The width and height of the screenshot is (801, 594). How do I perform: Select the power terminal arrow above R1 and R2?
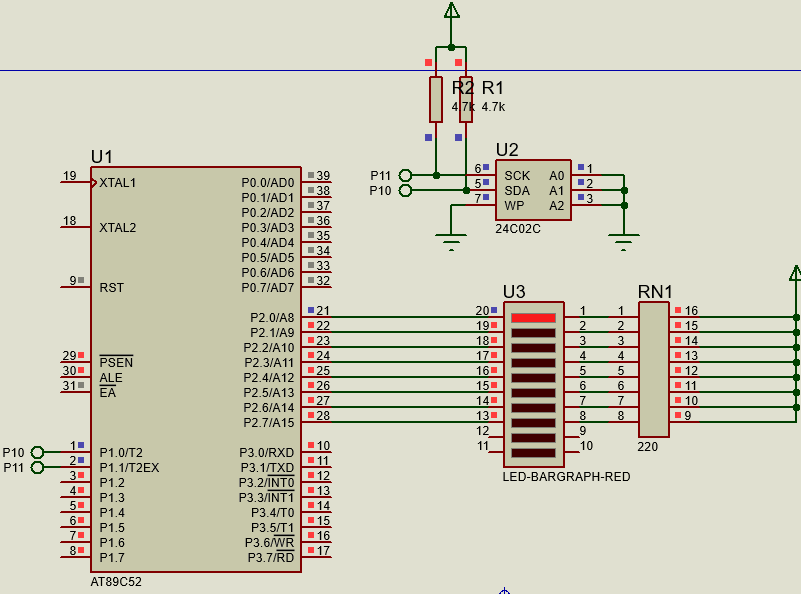pyautogui.click(x=451, y=11)
